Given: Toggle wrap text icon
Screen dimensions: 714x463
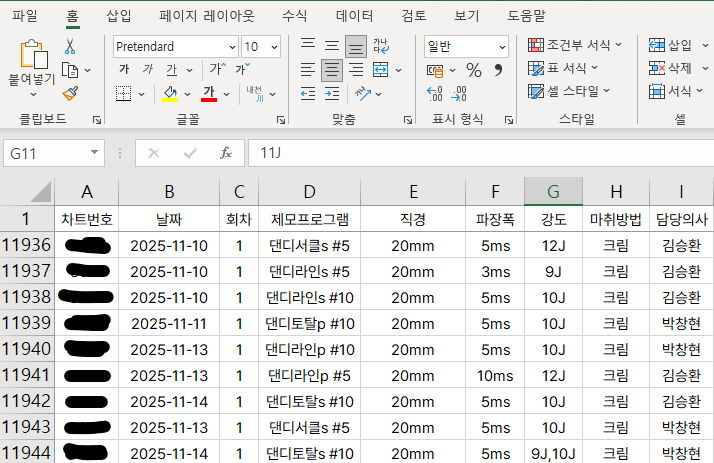Looking at the screenshot, I should pos(381,46).
